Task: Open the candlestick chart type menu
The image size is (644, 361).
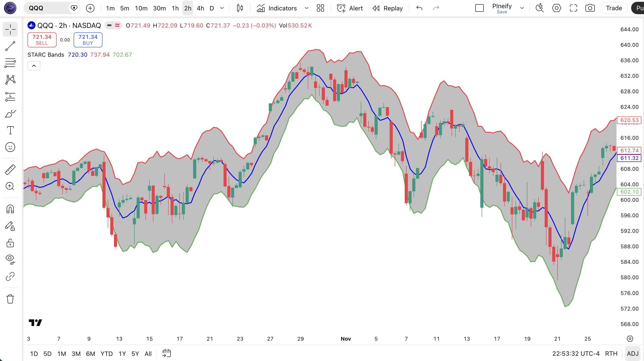Action: (x=240, y=8)
